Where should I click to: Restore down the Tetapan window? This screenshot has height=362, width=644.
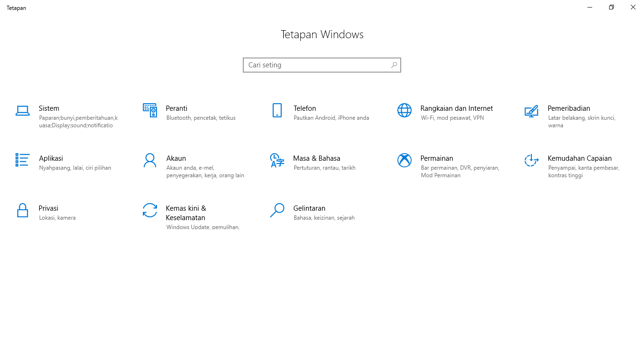coord(611,7)
